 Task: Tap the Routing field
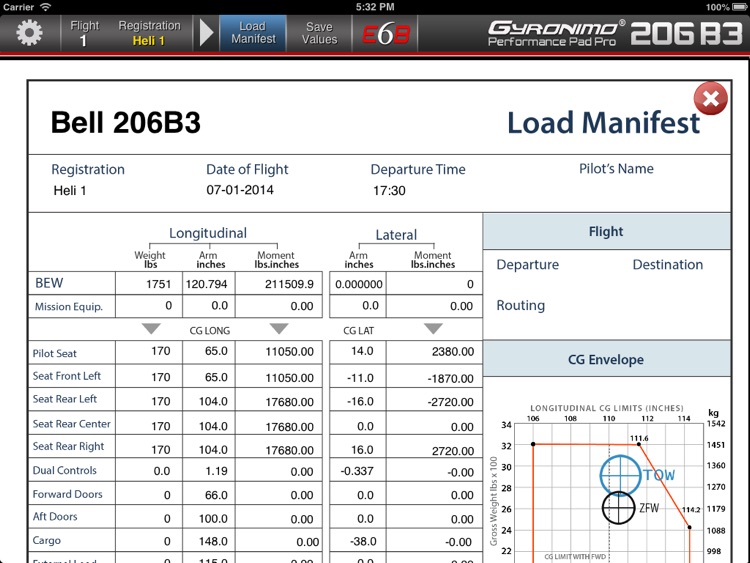[520, 305]
